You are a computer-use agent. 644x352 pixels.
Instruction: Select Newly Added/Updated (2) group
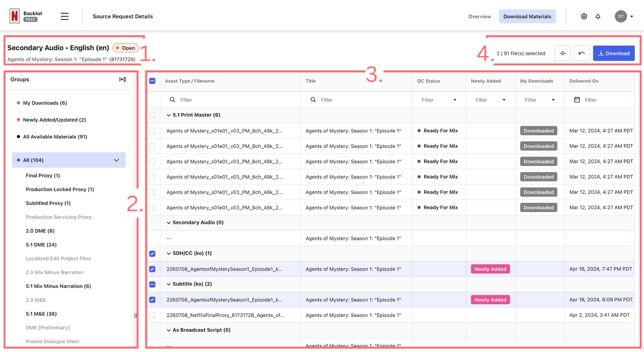(x=54, y=120)
